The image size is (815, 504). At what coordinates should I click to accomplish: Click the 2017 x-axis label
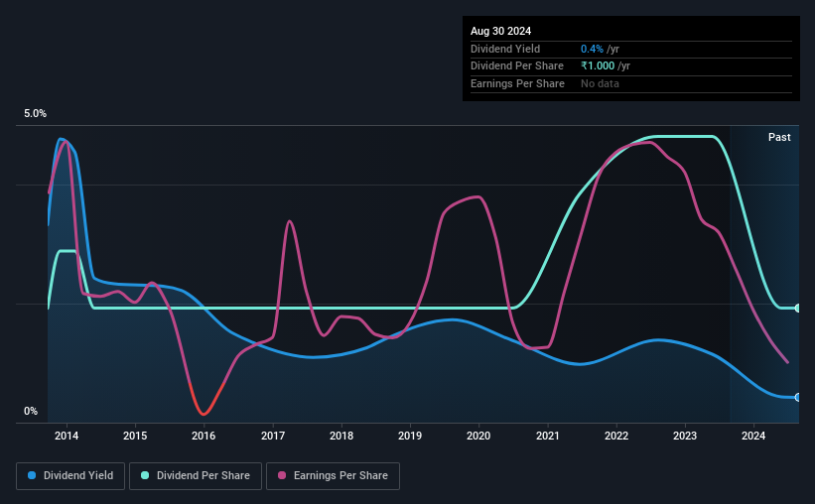coord(273,436)
